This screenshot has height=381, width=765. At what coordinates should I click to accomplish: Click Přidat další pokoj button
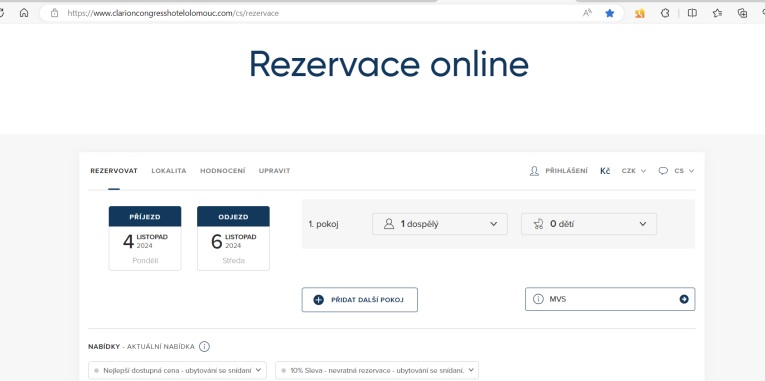[x=360, y=300]
